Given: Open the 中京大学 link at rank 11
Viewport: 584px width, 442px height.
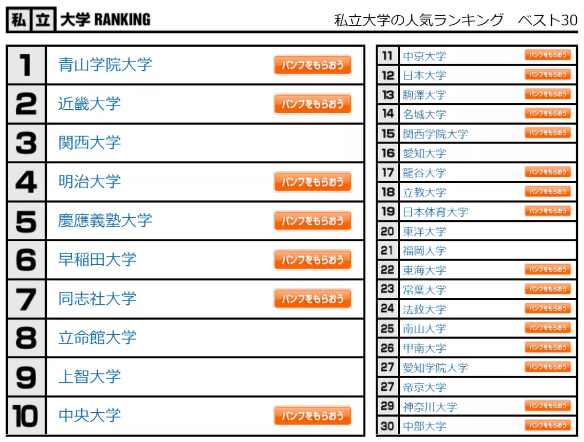Looking at the screenshot, I should [424, 56].
